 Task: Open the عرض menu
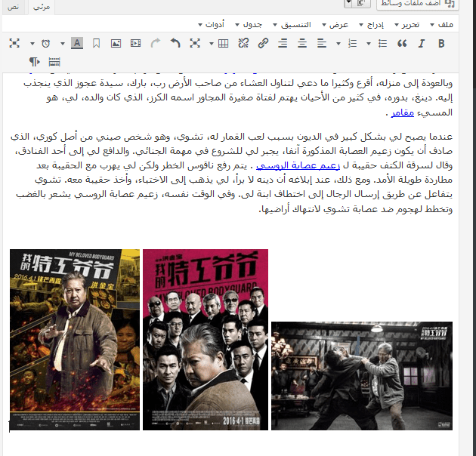pyautogui.click(x=335, y=25)
